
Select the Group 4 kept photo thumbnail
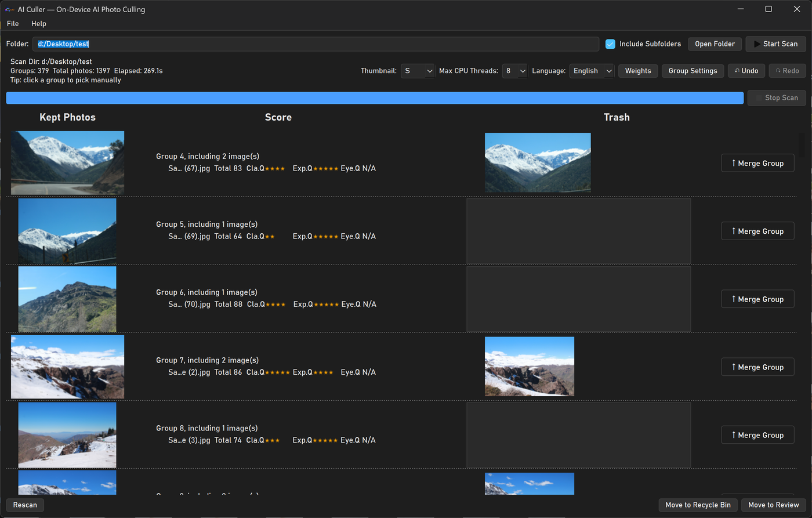point(67,162)
